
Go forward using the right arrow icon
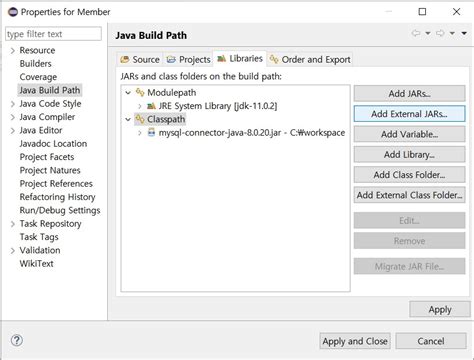pos(440,33)
